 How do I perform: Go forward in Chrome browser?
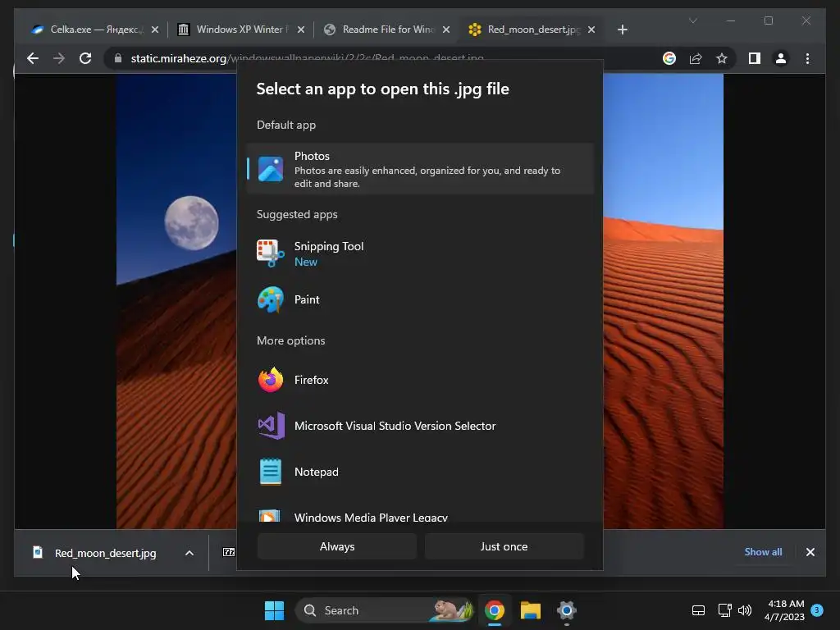[x=59, y=58]
